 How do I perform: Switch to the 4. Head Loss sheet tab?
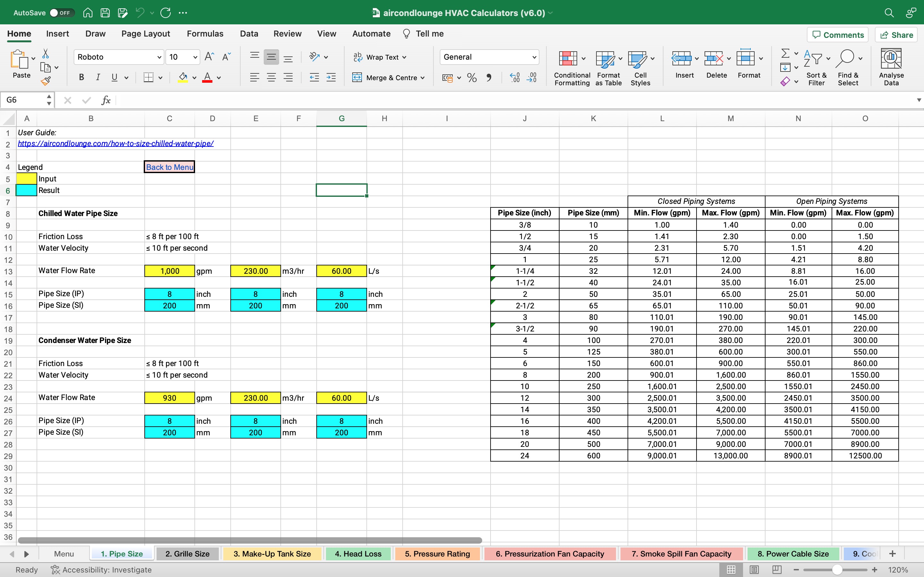[x=358, y=554]
